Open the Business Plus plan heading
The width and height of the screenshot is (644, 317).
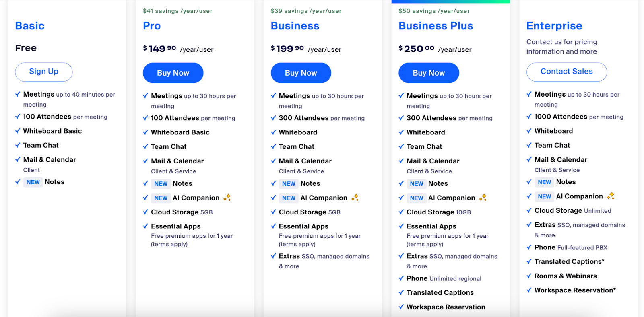[436, 26]
